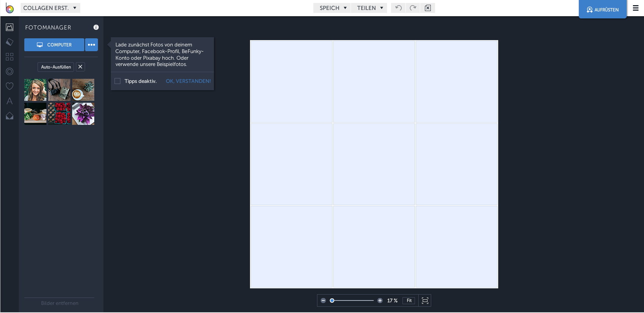Enable the 'Tipps deaktiv.' checkbox
This screenshot has width=644, height=313.
[x=117, y=81]
